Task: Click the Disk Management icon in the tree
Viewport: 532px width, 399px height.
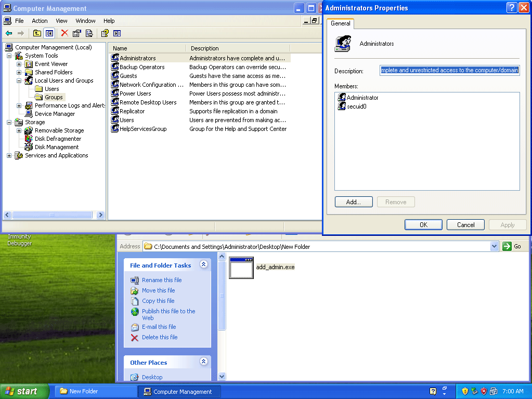Action: 29,147
